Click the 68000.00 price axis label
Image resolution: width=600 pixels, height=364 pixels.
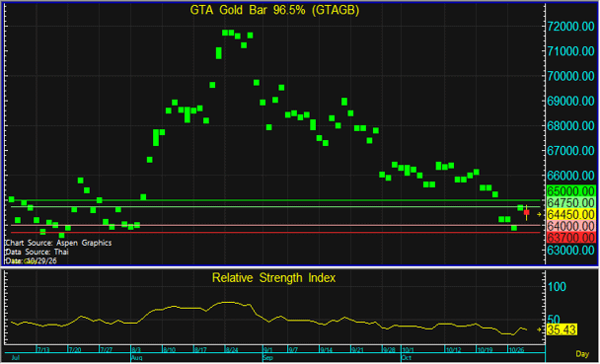coord(570,126)
